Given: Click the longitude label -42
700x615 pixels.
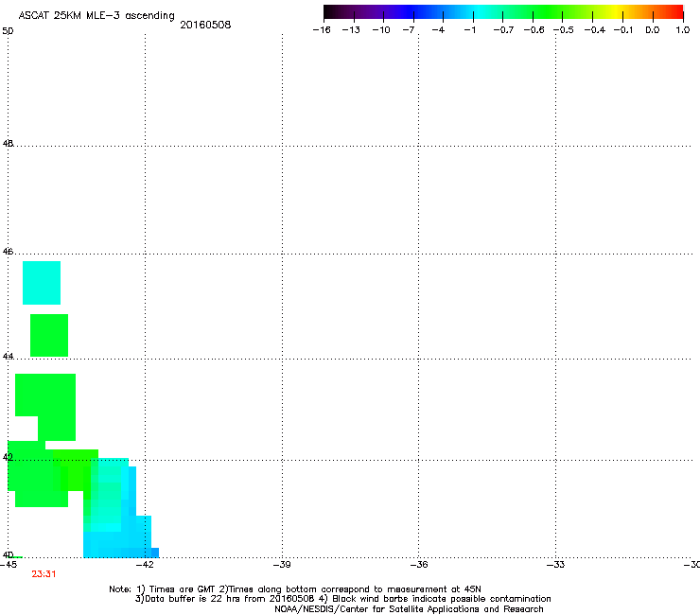Looking at the screenshot, I should (145, 565).
